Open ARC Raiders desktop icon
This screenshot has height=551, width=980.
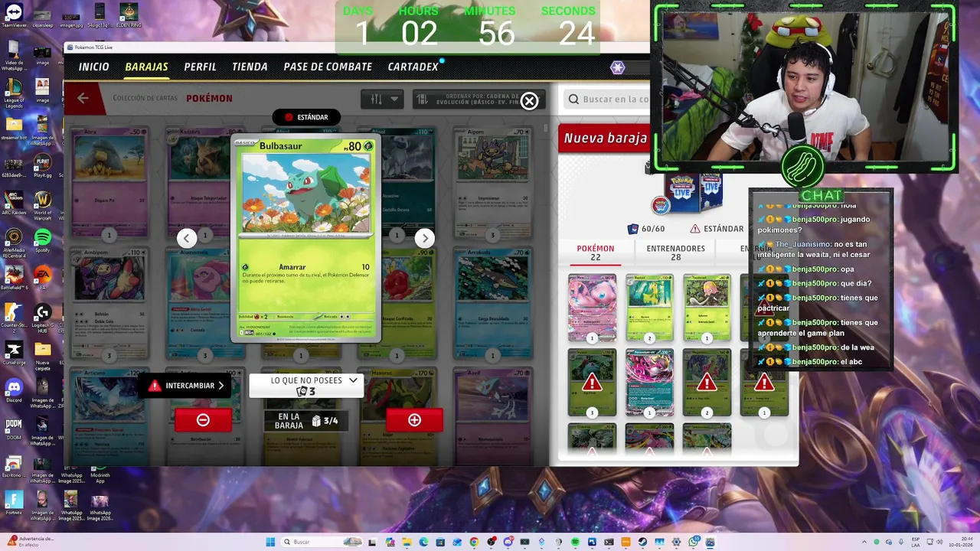tap(14, 204)
